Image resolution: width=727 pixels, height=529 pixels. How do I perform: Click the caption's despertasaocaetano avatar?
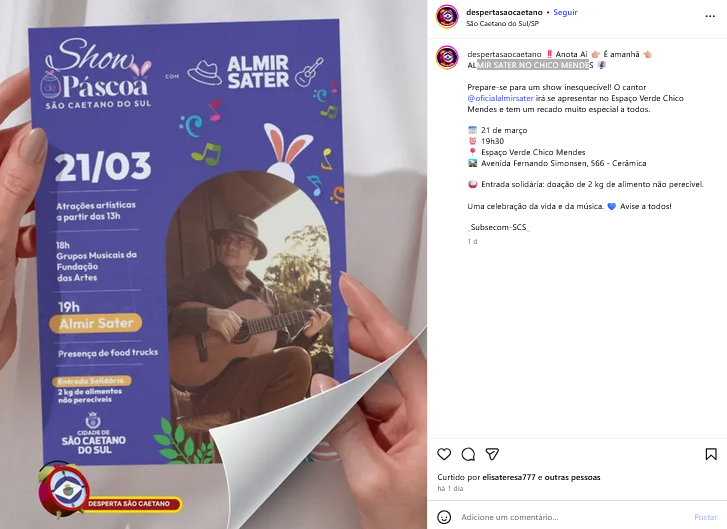click(x=447, y=57)
